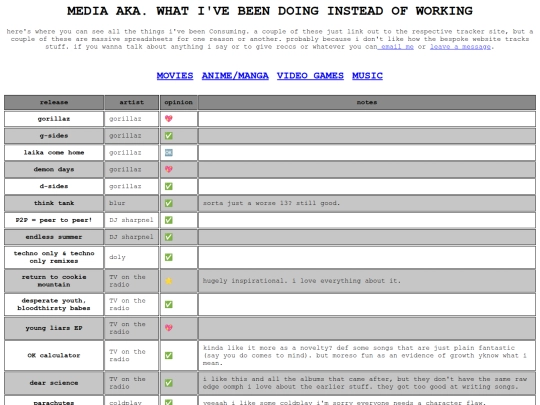Click TV on the radio artist in dear science row
Image resolution: width=540 pixels, height=405 pixels.
coord(132,383)
